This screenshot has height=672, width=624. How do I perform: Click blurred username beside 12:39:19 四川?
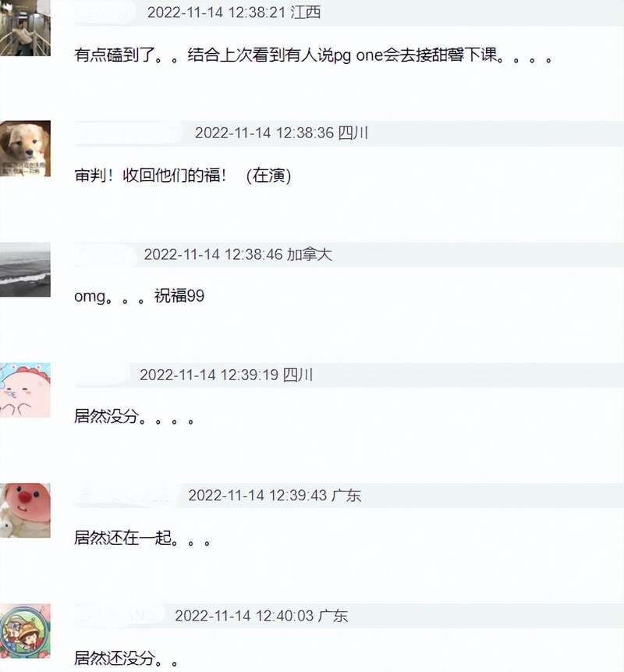click(102, 375)
